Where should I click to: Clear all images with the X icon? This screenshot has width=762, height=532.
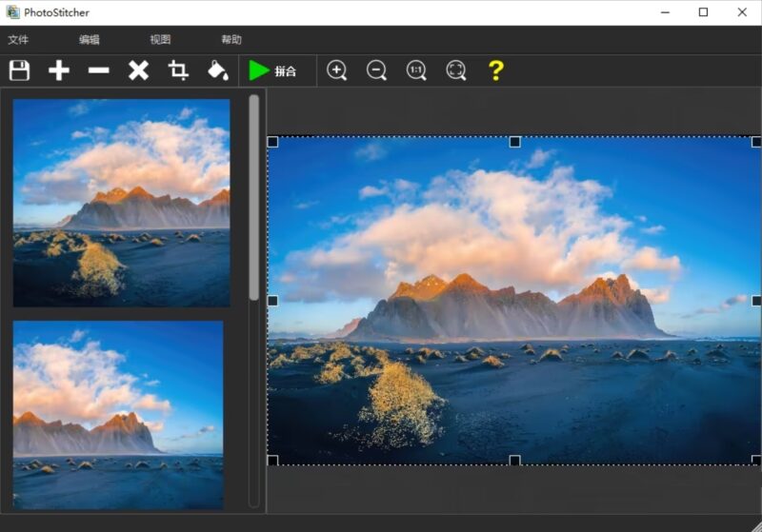tap(138, 70)
